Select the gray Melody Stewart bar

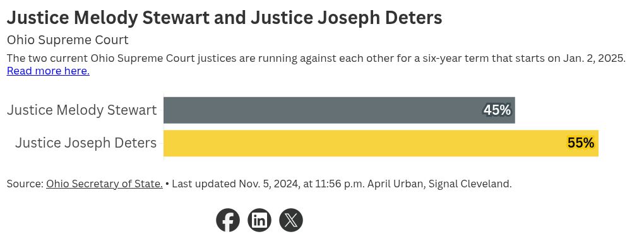339,110
